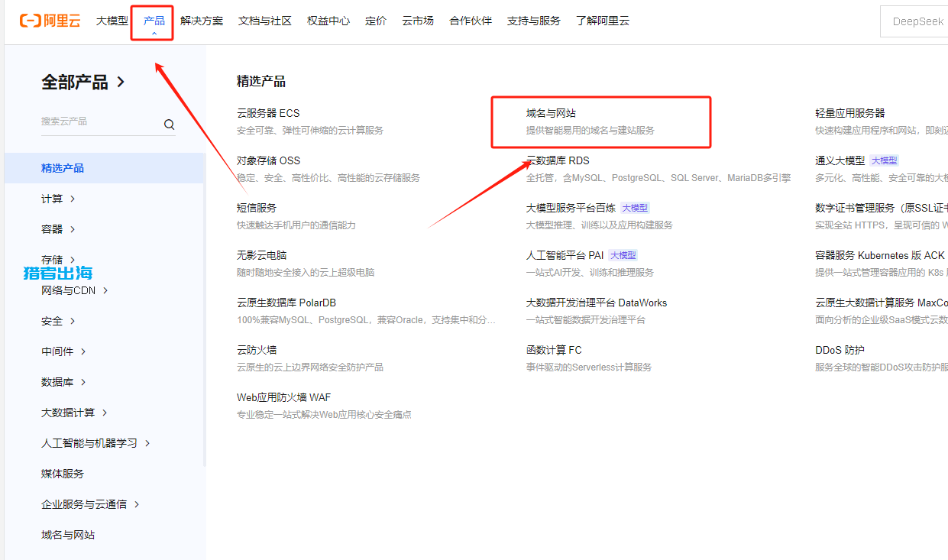Select 精选产品 in the sidebar

point(105,168)
